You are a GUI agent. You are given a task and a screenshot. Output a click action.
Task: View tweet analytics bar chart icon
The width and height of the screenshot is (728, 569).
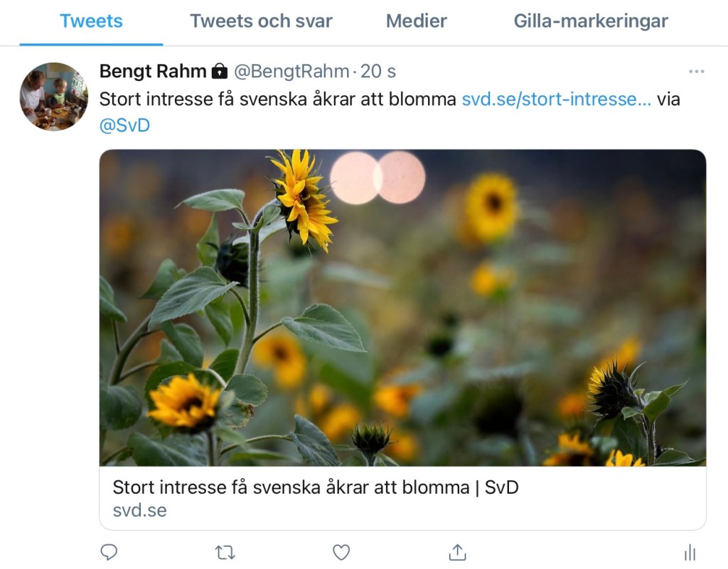(689, 552)
